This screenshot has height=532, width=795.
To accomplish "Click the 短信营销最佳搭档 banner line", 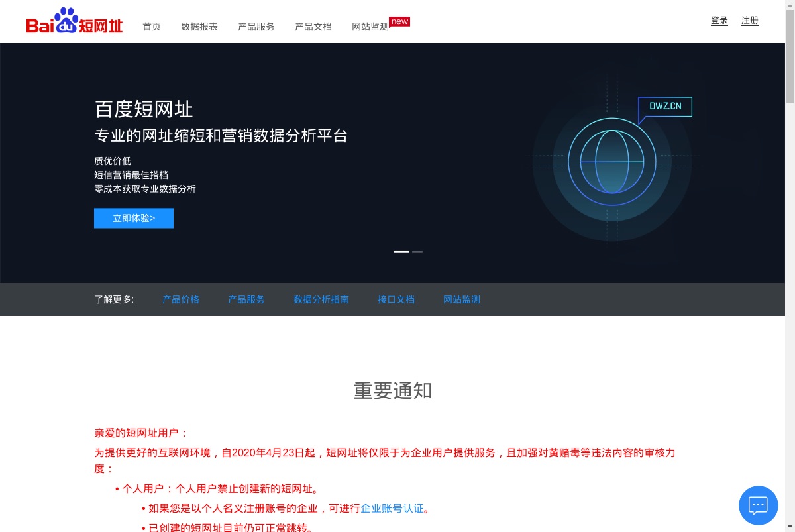I will (x=131, y=175).
